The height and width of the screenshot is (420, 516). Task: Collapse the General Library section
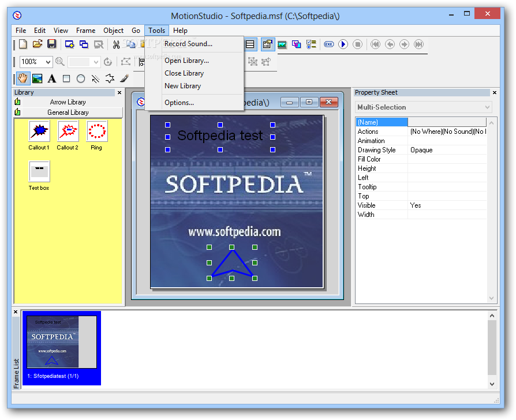68,112
